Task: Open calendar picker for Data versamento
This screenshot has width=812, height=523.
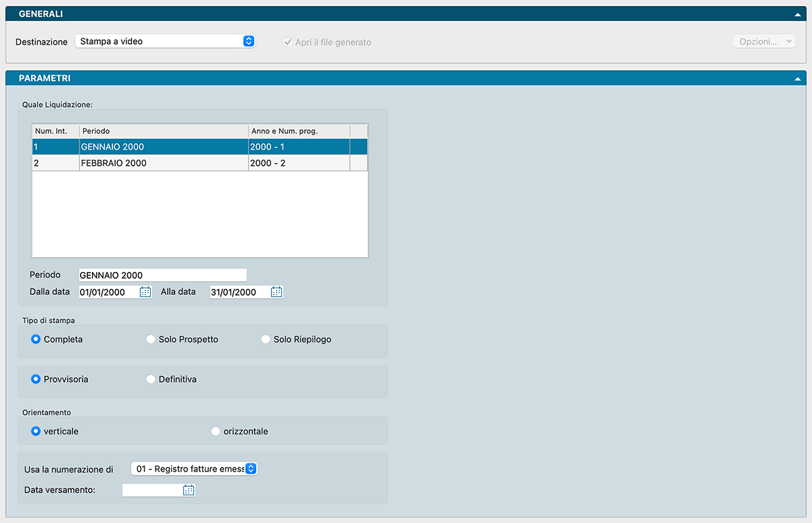Action: [189, 491]
